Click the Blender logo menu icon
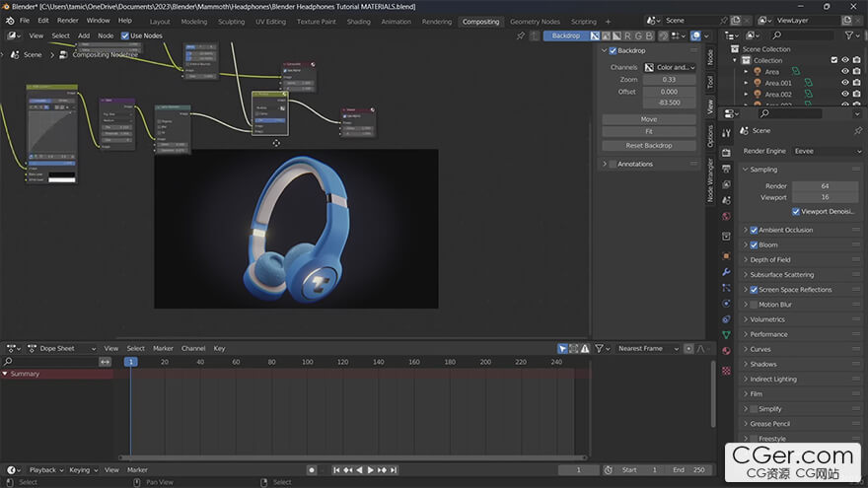This screenshot has height=488, width=868. click(x=9, y=20)
